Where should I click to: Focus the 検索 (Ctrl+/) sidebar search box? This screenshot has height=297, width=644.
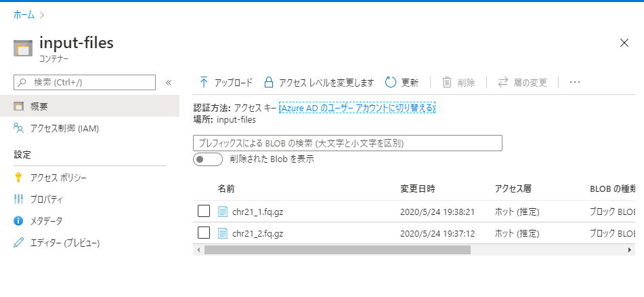85,82
